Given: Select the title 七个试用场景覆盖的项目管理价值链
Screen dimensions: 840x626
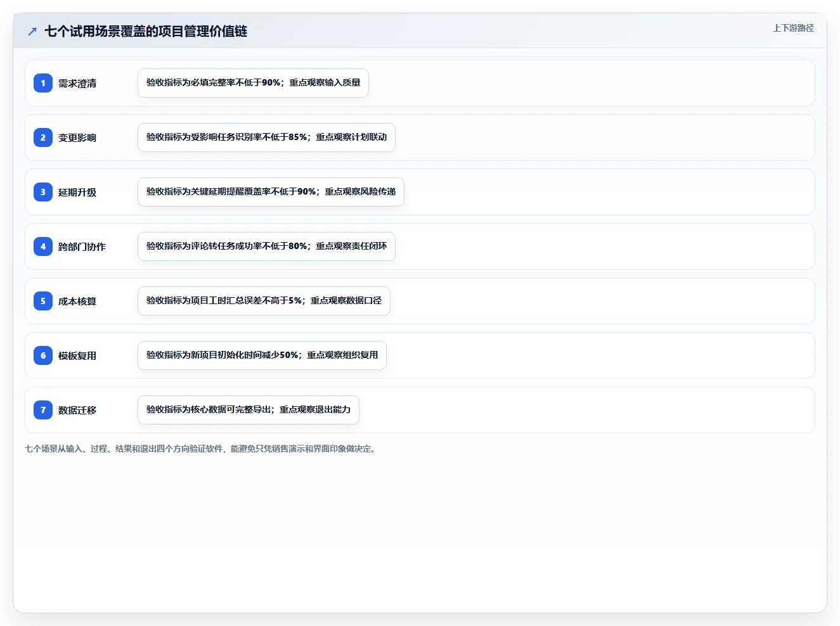Looking at the screenshot, I should (146, 31).
